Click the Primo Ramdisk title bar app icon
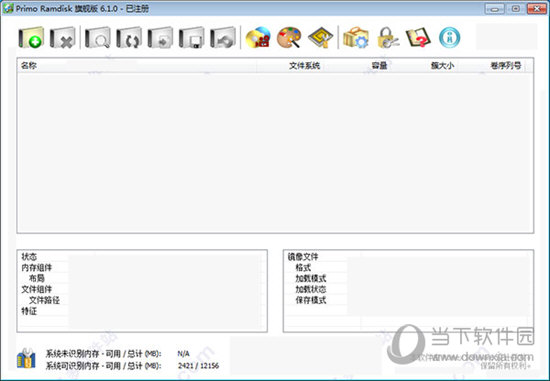Image resolution: width=550 pixels, height=381 pixels. pos(8,8)
